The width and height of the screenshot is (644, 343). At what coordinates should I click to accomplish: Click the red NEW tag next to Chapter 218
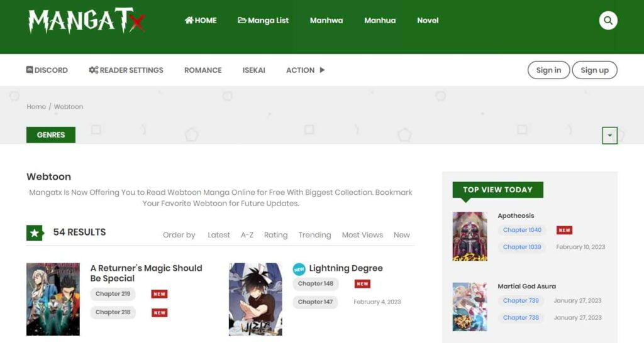coord(159,313)
